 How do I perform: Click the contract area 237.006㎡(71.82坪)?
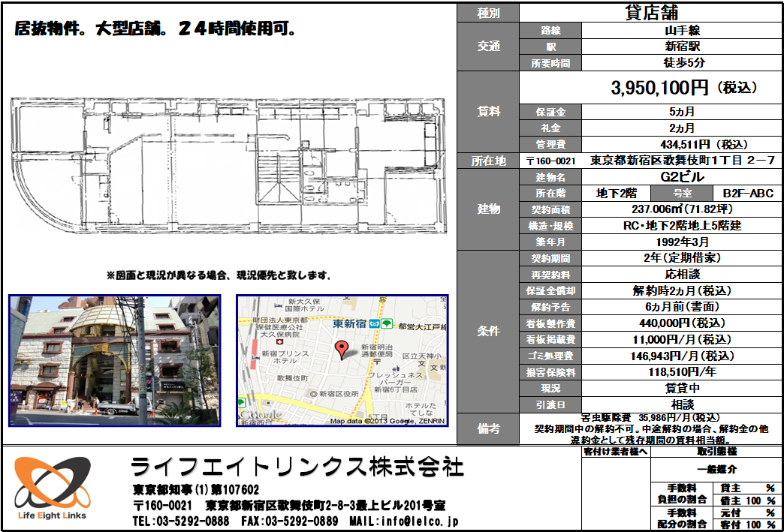[x=682, y=209]
